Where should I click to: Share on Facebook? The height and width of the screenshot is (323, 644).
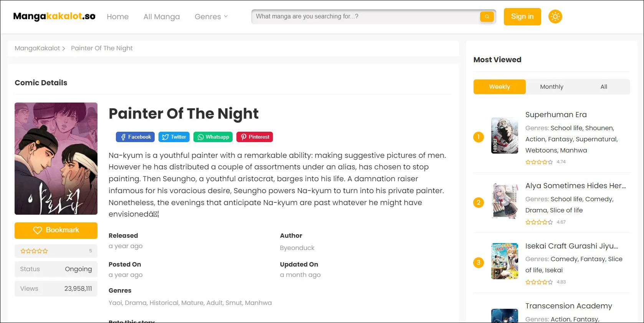pos(135,137)
